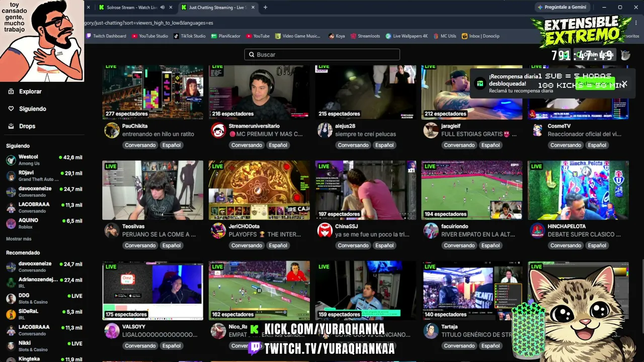
Task: Open facuiriondo's channel avatar
Action: tap(431, 230)
